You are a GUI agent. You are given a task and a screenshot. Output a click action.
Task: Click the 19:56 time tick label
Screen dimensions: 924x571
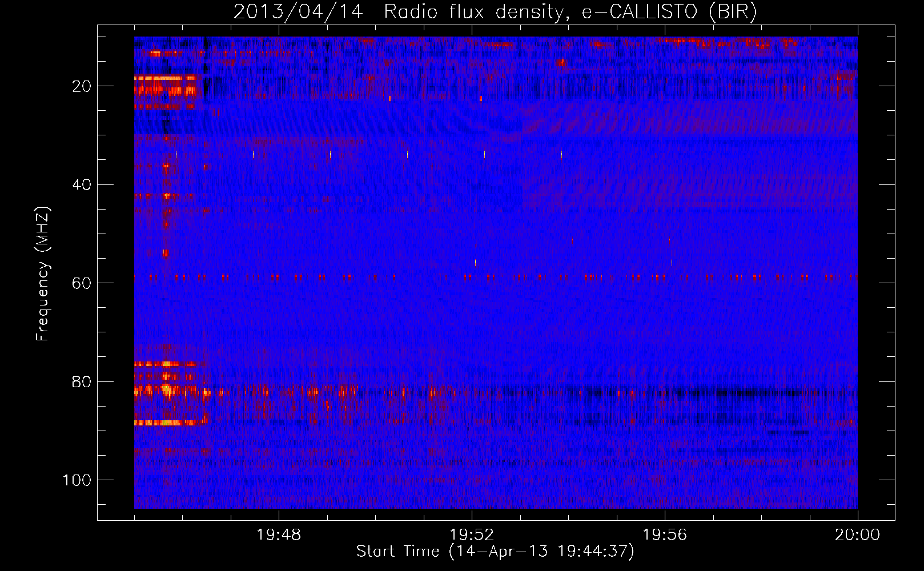point(665,535)
